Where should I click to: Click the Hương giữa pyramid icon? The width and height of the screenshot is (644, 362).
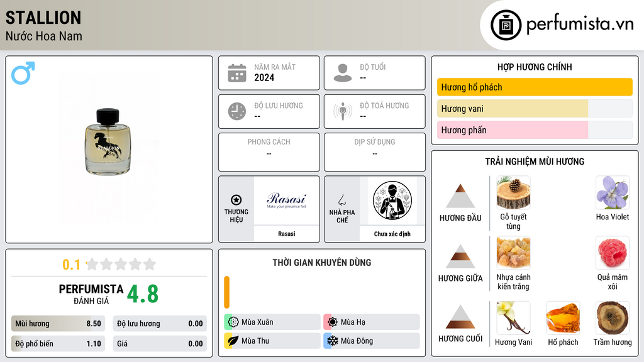pos(460,256)
